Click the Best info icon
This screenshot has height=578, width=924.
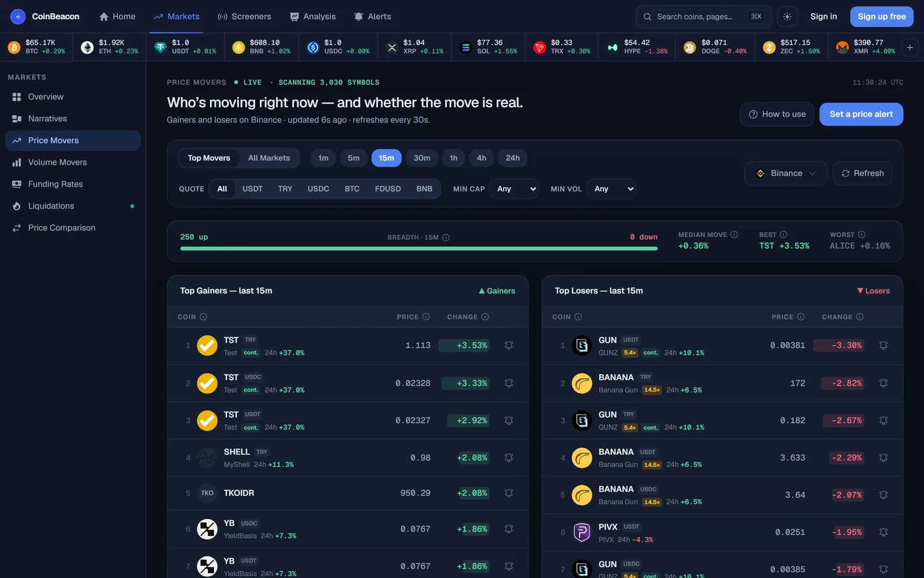(784, 235)
